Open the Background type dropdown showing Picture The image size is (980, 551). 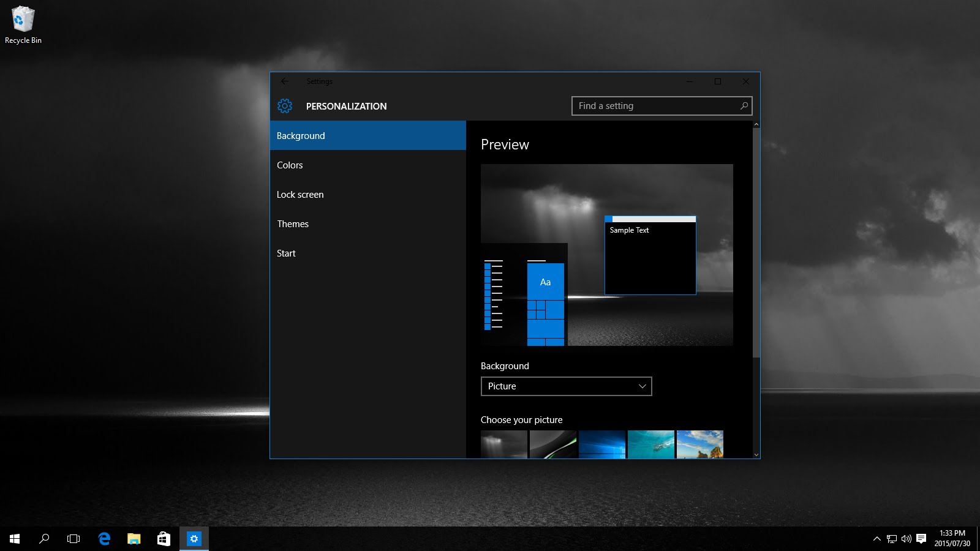(566, 386)
